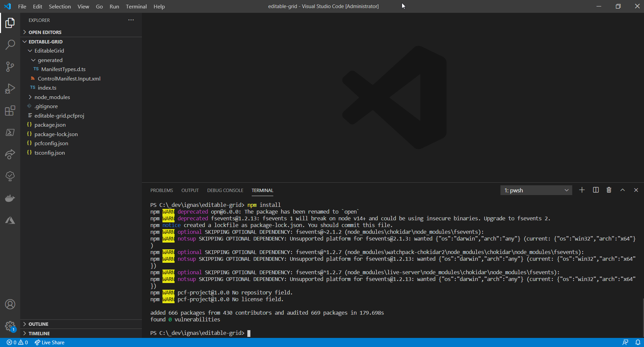This screenshot has height=347, width=644.
Task: Open the Selection menu
Action: coord(60,6)
